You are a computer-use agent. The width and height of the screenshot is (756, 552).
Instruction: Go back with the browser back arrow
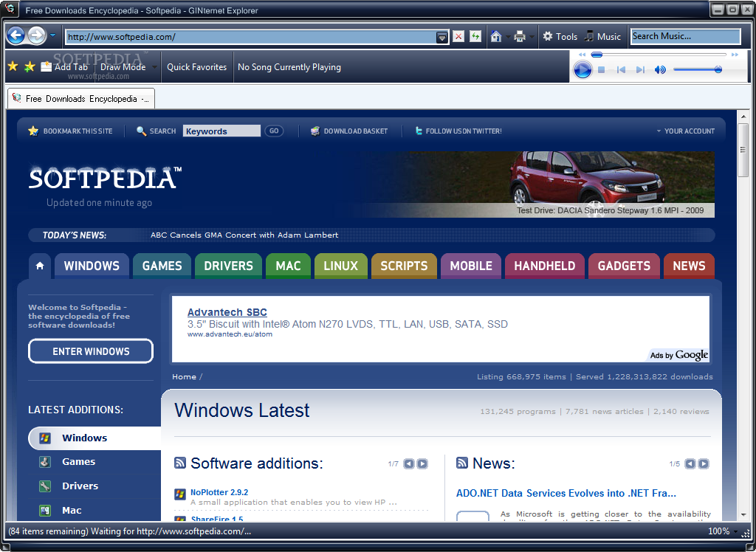(16, 35)
